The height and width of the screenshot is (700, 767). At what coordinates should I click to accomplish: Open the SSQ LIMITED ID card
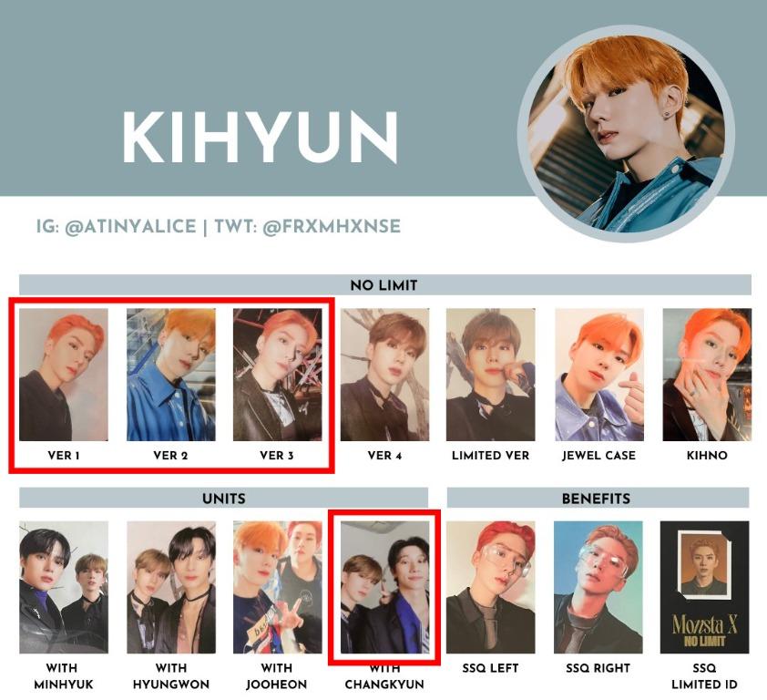pyautogui.click(x=704, y=587)
